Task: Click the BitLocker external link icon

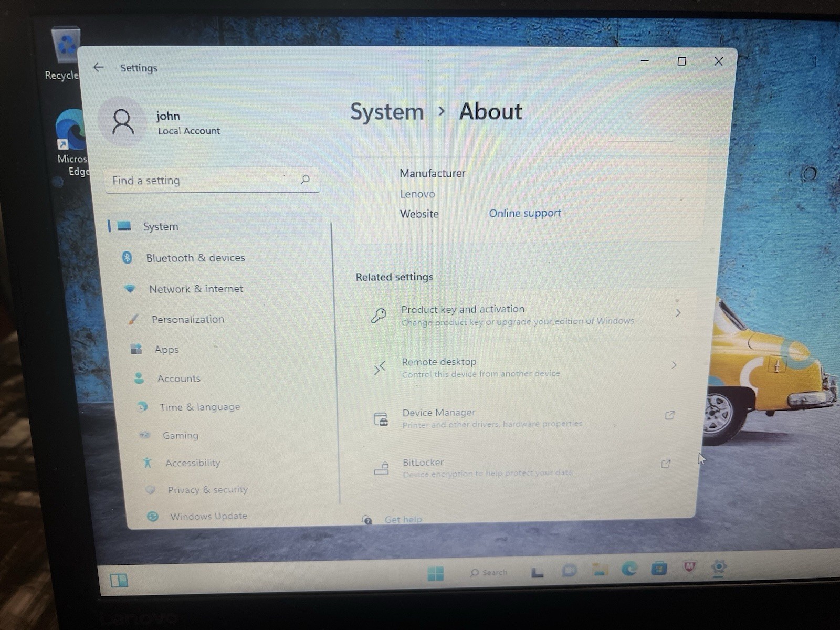Action: (666, 464)
